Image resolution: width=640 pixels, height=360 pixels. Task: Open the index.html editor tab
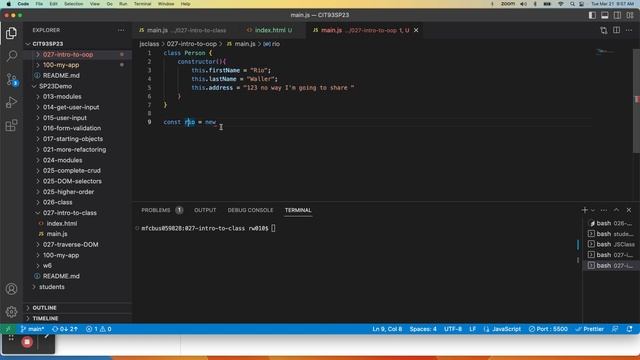pyautogui.click(x=270, y=30)
